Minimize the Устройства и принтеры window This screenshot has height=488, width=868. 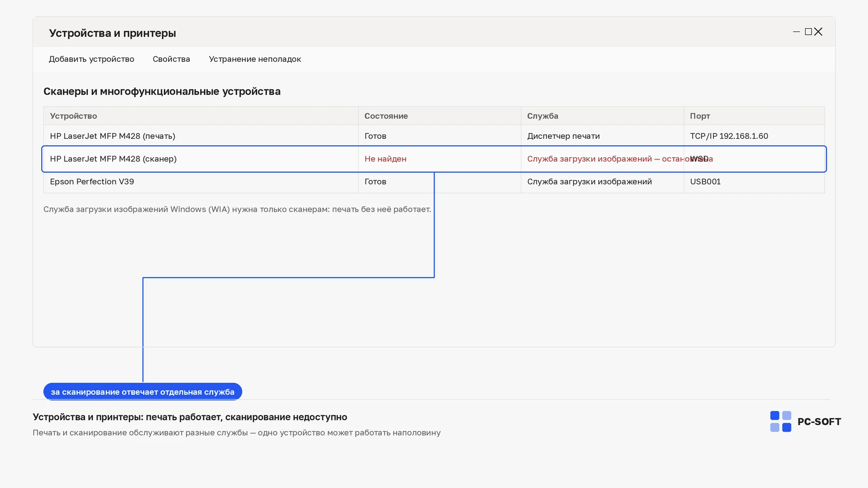(796, 32)
